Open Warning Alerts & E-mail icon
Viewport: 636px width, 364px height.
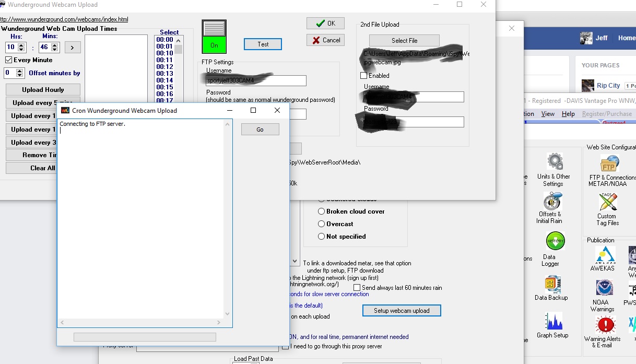tap(605, 325)
